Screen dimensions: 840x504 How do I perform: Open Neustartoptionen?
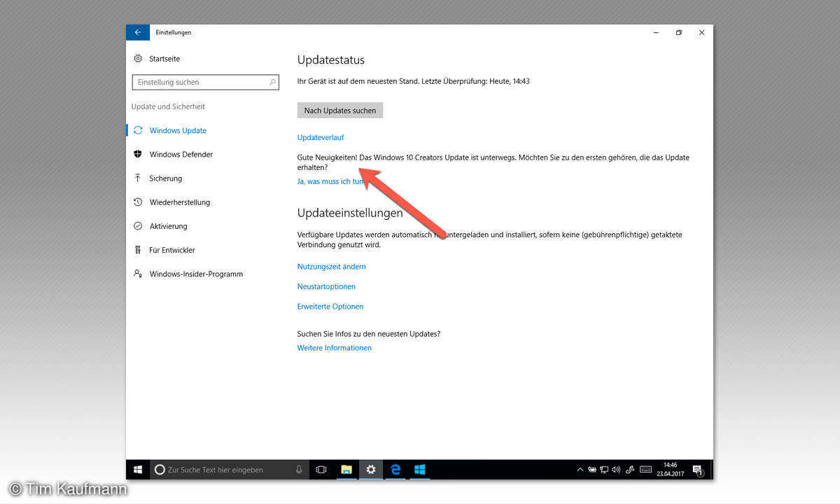[x=326, y=286]
